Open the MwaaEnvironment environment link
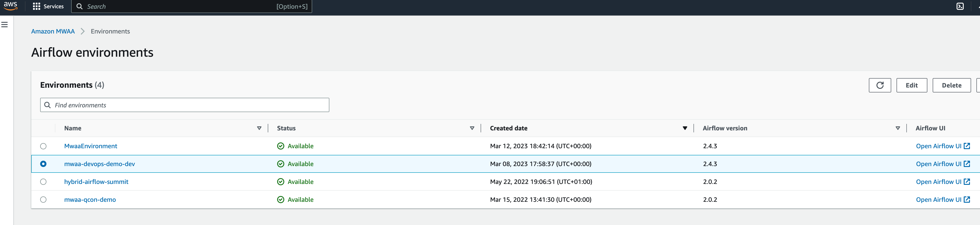This screenshot has height=225, width=980. [91, 146]
